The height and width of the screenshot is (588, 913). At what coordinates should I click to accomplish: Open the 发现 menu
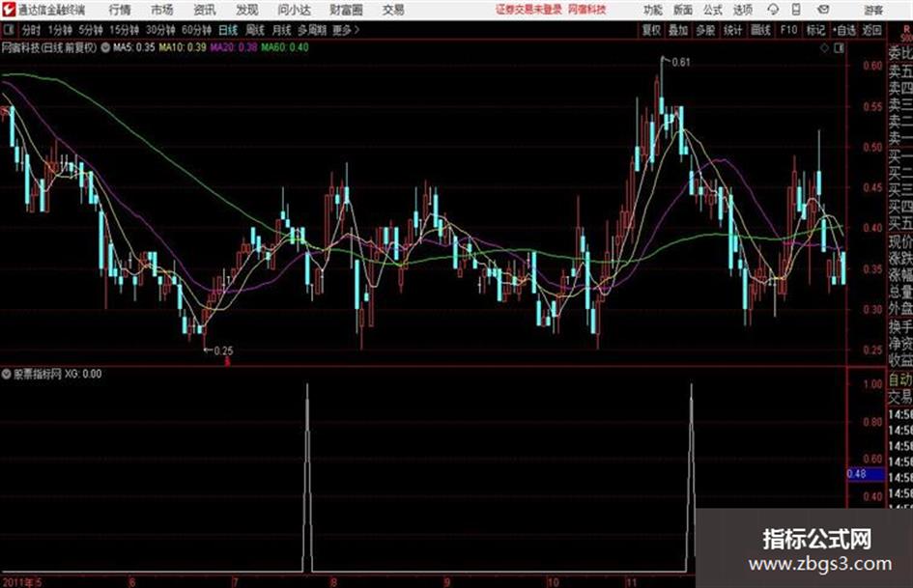click(247, 10)
